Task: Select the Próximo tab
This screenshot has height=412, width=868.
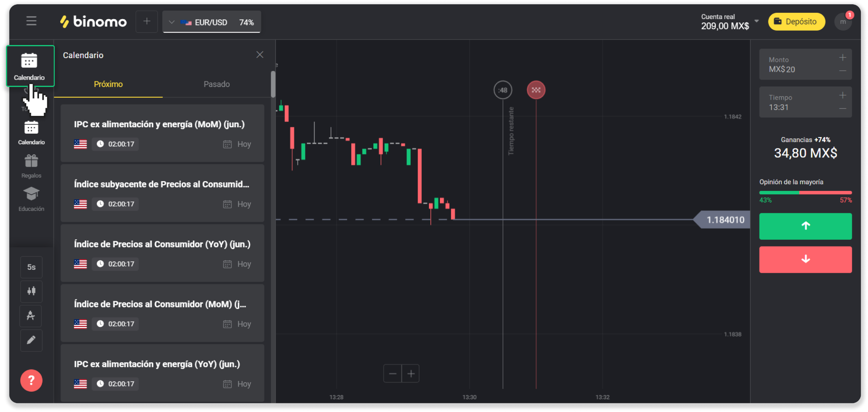Action: coord(108,84)
